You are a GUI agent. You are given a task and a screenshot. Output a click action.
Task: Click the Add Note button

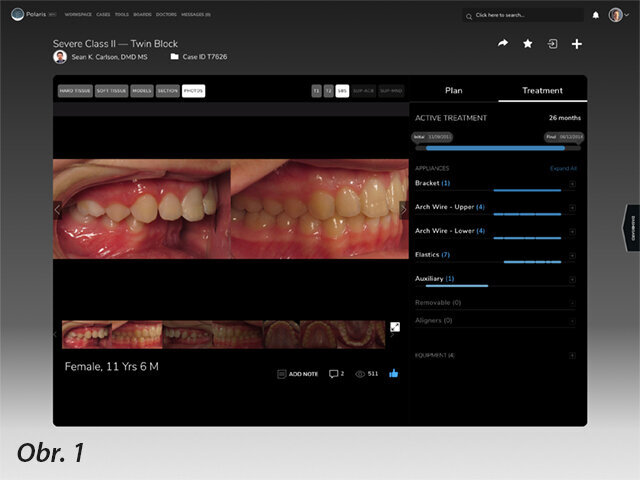[298, 373]
